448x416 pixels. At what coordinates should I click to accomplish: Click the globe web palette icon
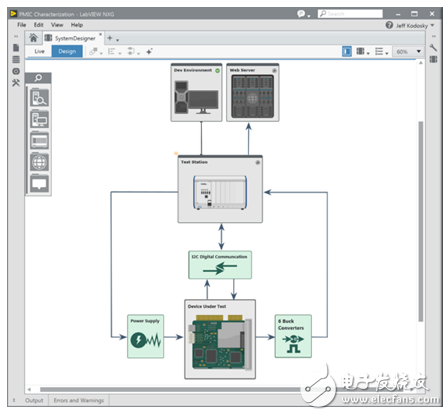tap(39, 163)
